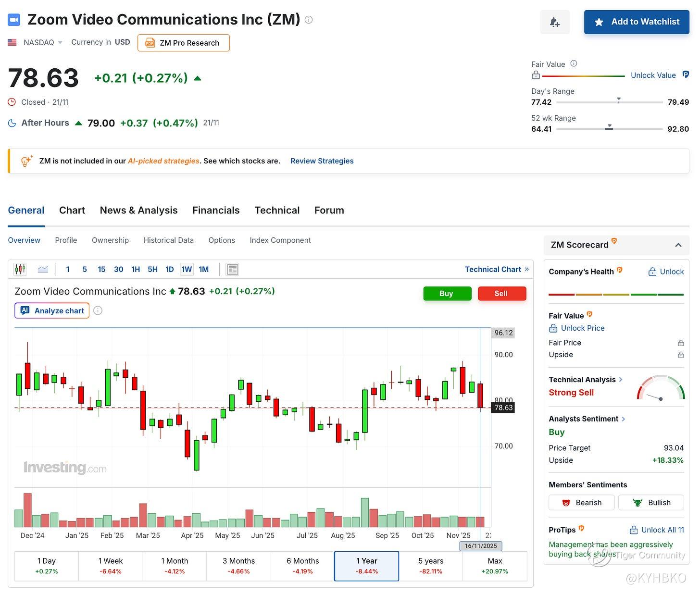Open the Historical Data sub-tab

pos(169,240)
